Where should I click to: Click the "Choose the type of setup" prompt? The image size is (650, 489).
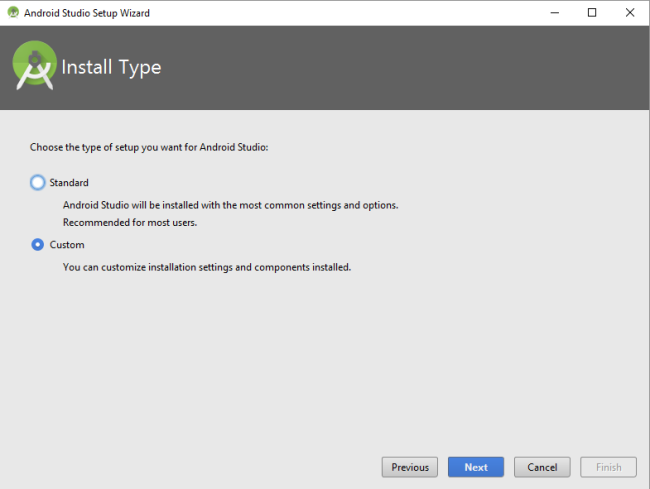150,147
